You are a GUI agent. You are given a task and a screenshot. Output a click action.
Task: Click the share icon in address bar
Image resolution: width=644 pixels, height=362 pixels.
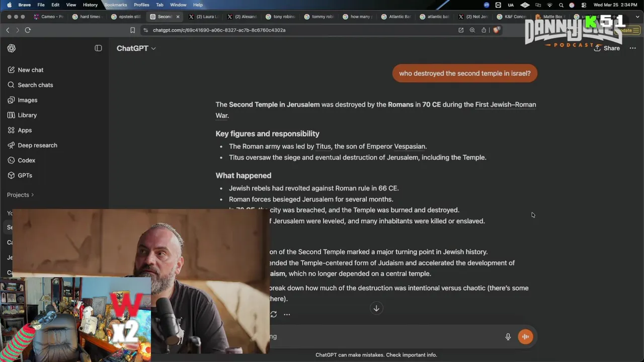pos(484,30)
